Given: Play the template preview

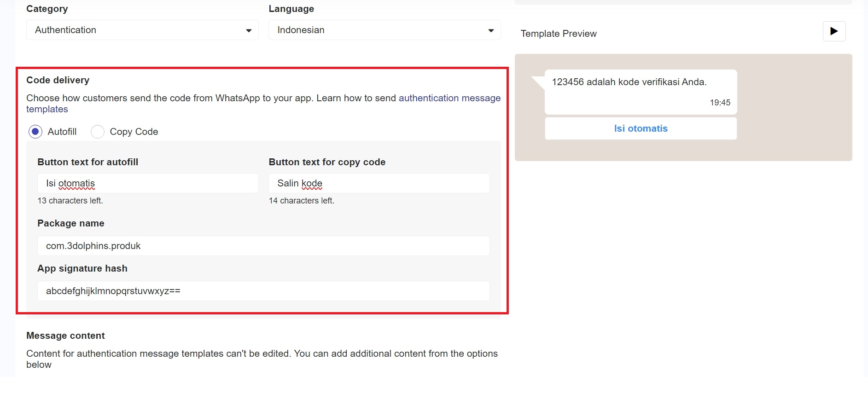Looking at the screenshot, I should pyautogui.click(x=833, y=31).
